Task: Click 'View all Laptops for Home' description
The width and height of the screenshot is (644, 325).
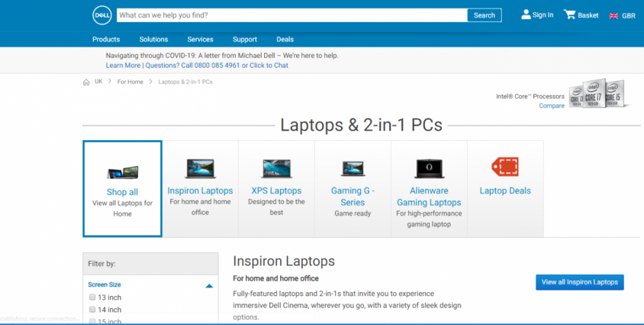Action: click(122, 209)
